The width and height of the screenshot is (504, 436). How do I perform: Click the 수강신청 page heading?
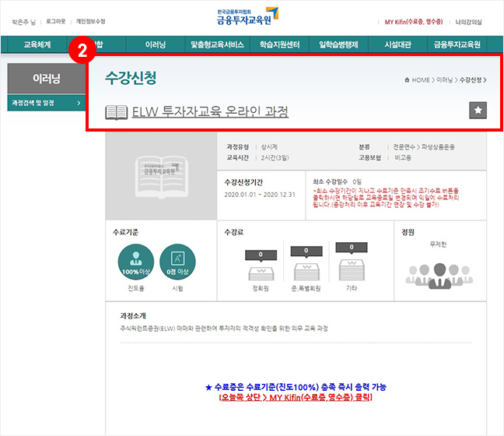(x=131, y=78)
